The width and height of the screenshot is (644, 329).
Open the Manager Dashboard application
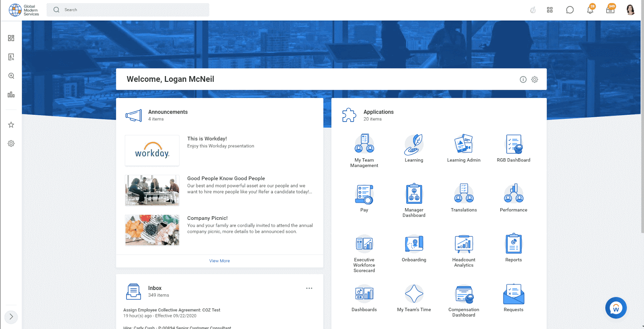point(414,201)
